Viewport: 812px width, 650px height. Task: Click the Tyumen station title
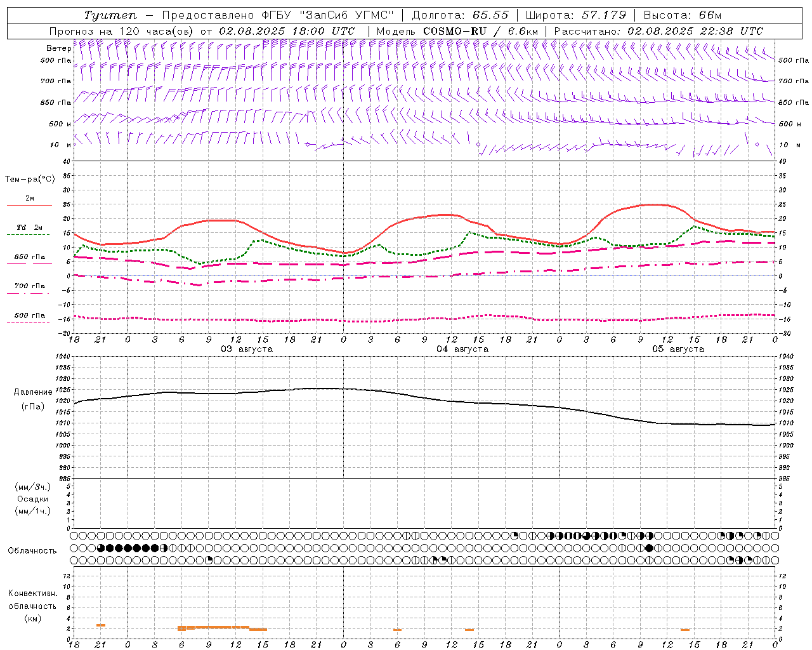coord(110,15)
